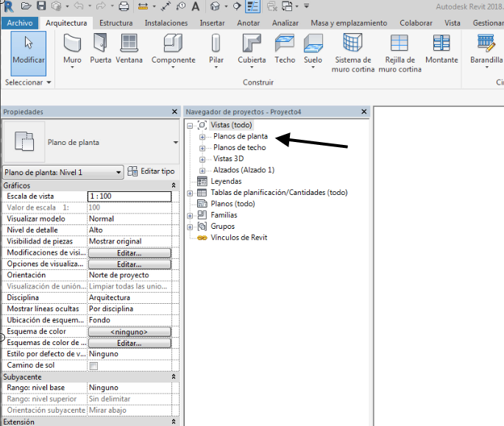Select Rejilla de muro cortina tool
The width and height of the screenshot is (504, 426).
[400, 54]
